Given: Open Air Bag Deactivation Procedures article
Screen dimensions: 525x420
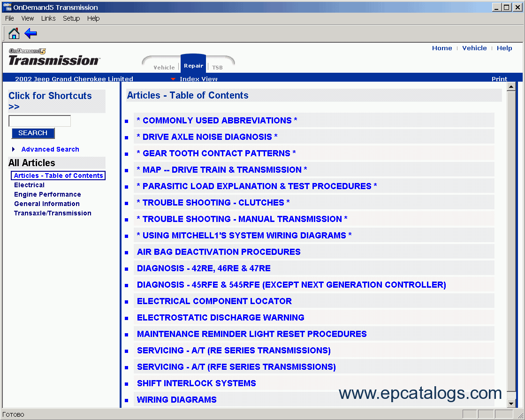Looking at the screenshot, I should [219, 252].
